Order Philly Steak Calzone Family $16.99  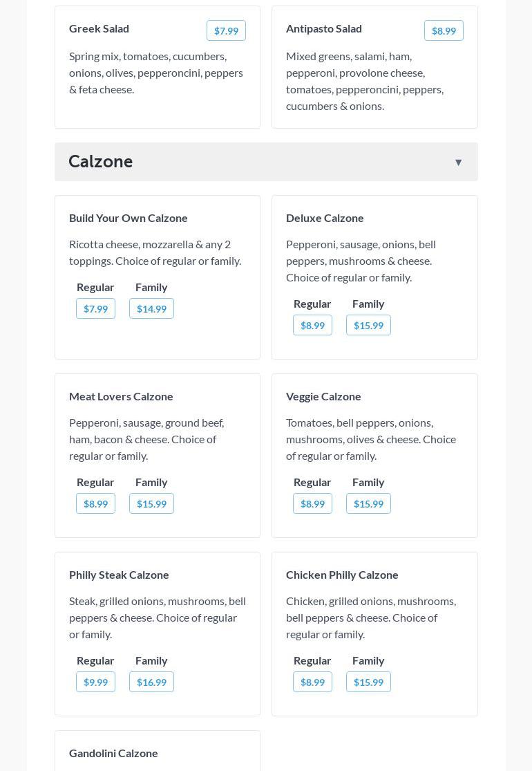[x=151, y=682]
